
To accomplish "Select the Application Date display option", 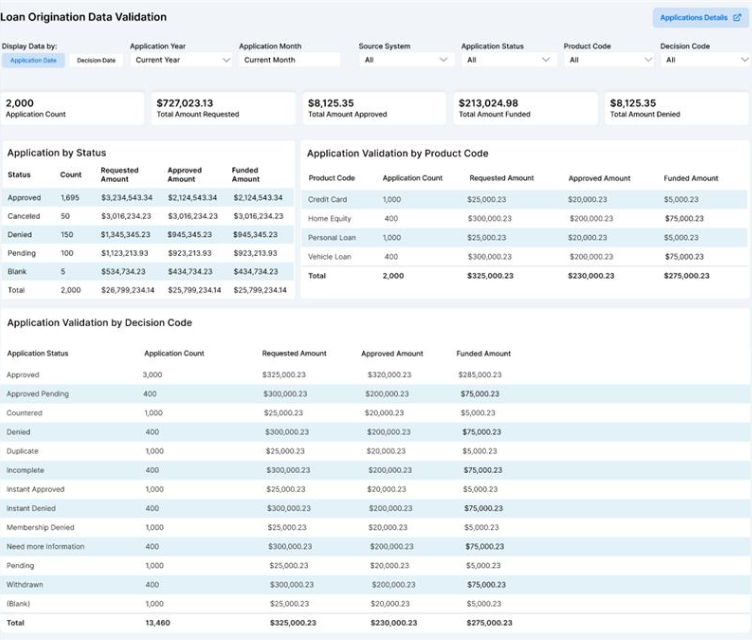I will 34,60.
